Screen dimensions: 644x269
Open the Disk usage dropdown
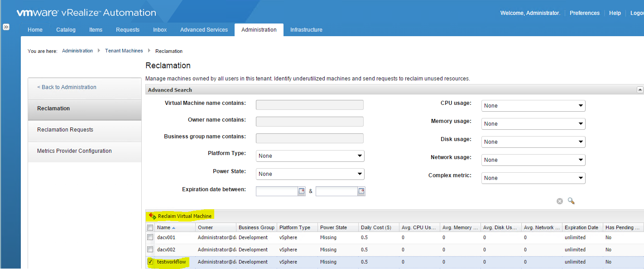pos(533,142)
